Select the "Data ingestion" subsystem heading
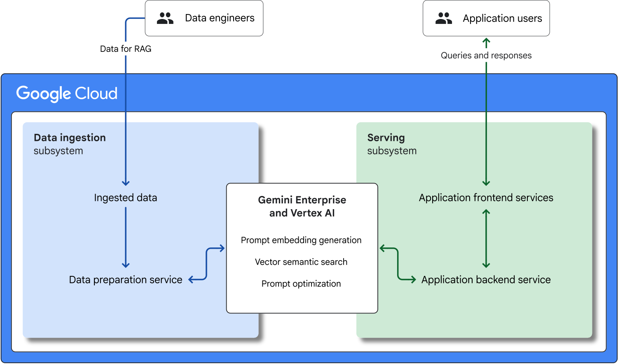The height and width of the screenshot is (364, 618). click(x=70, y=138)
